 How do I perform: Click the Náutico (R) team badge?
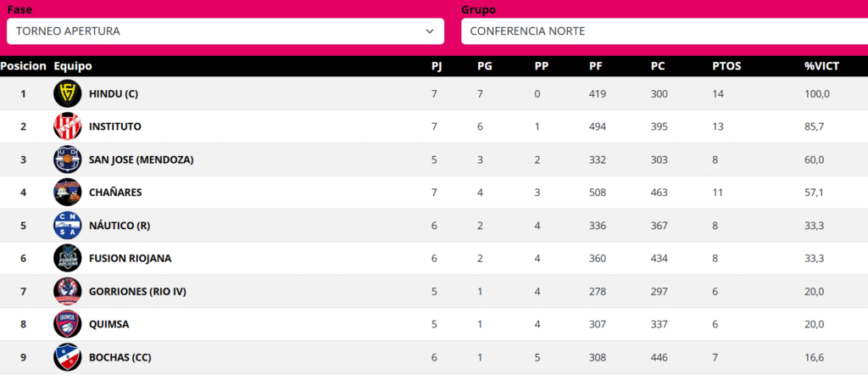click(67, 226)
